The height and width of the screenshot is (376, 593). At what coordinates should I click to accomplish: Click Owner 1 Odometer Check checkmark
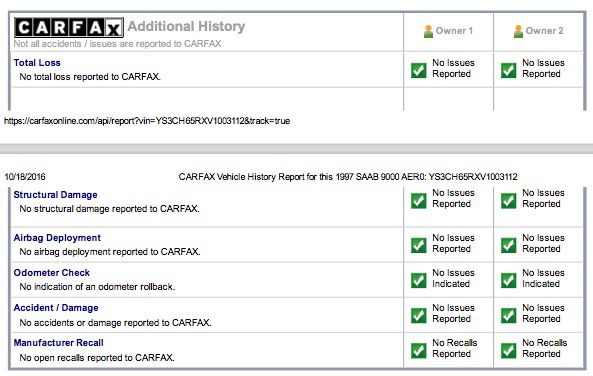click(x=419, y=280)
